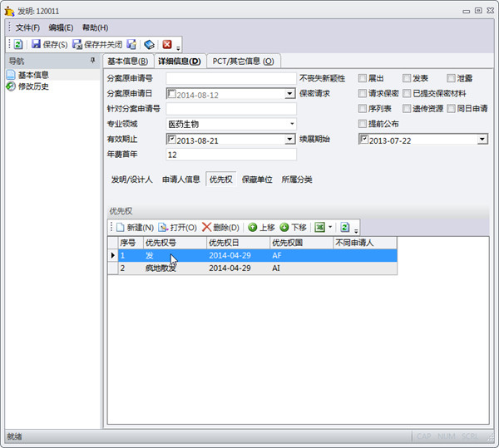
Task: Enable the 请求保密 checkbox
Action: [x=363, y=93]
